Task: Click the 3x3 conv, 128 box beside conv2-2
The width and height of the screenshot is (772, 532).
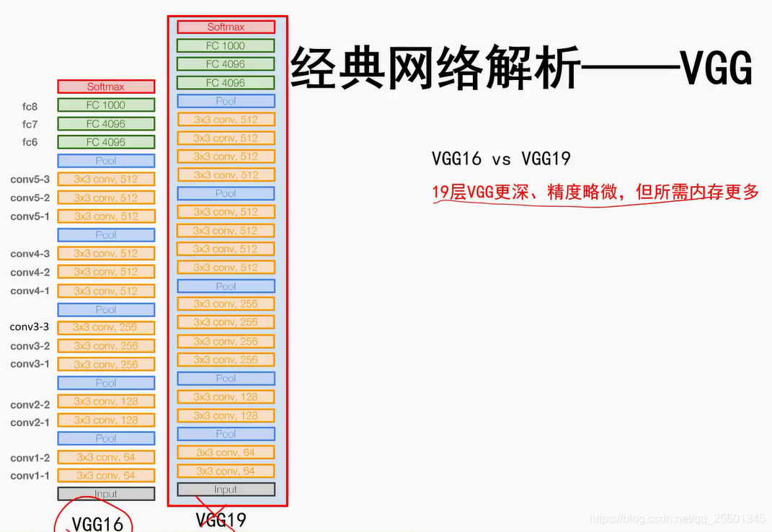Action: 106,402
